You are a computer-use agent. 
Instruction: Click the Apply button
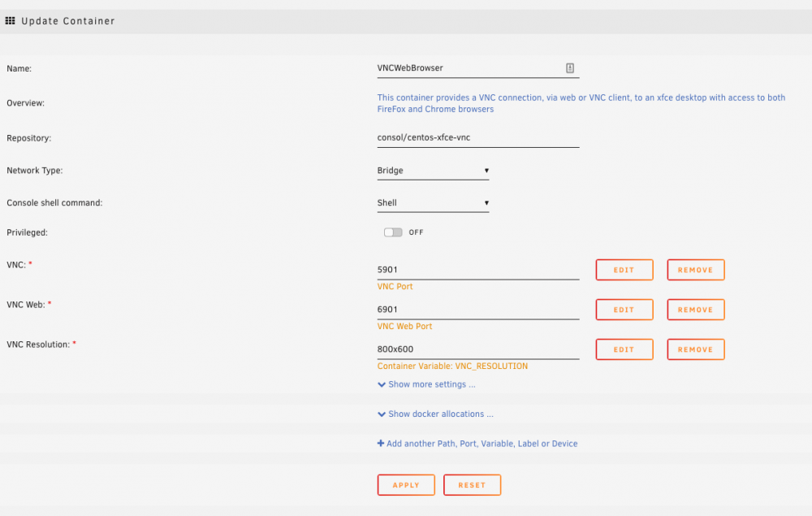click(x=406, y=485)
